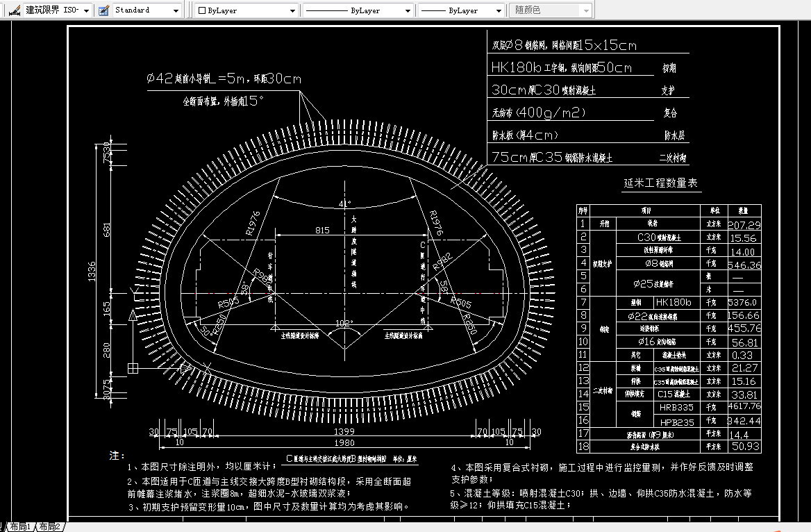Select the 156.66 quantity cell
Screen dimensions: 811x532
pyautogui.click(x=744, y=315)
